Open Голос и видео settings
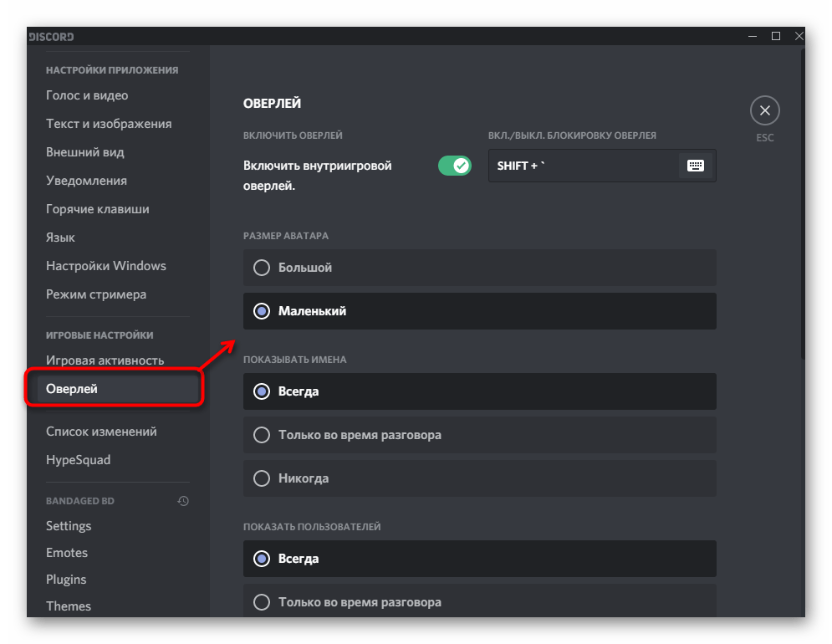 87,95
